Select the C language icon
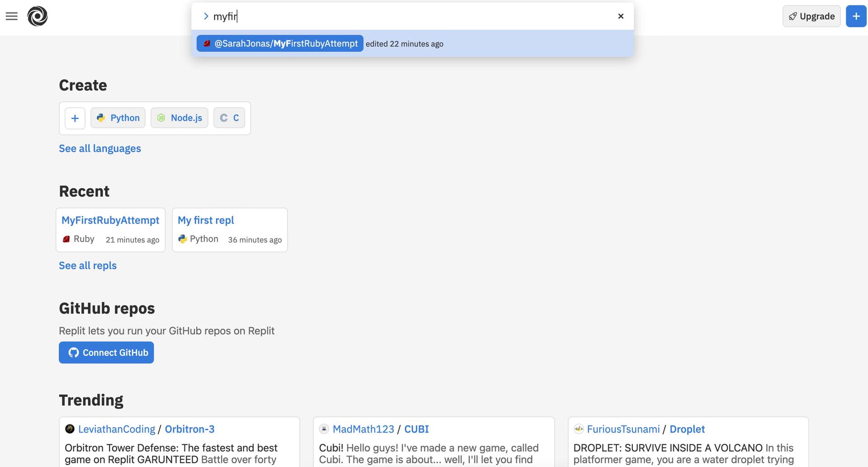The width and height of the screenshot is (868, 467). tap(224, 118)
